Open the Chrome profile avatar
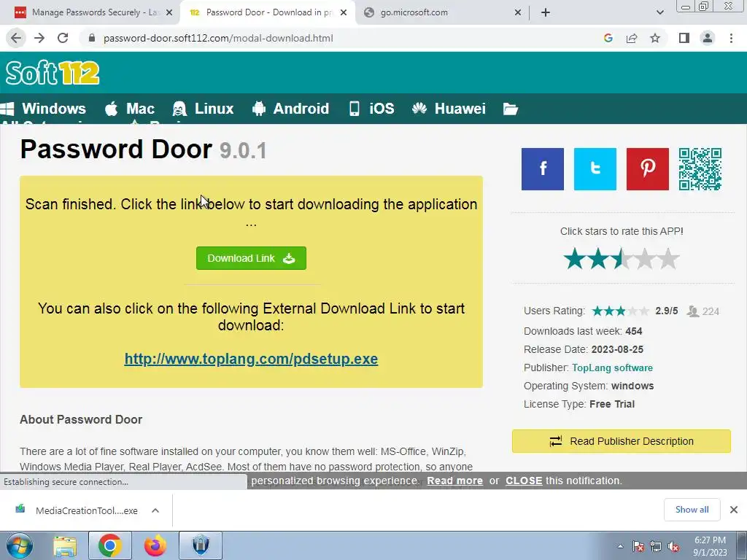 (x=708, y=38)
